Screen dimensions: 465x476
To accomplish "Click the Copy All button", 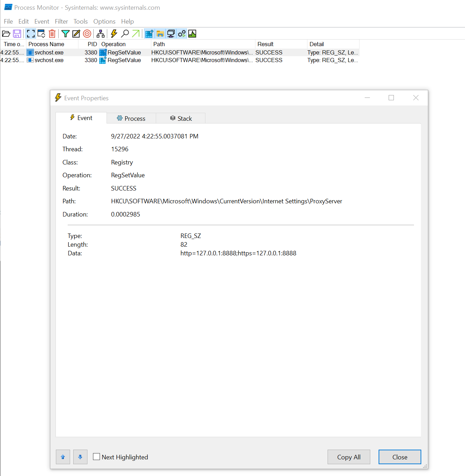I will click(x=348, y=457).
